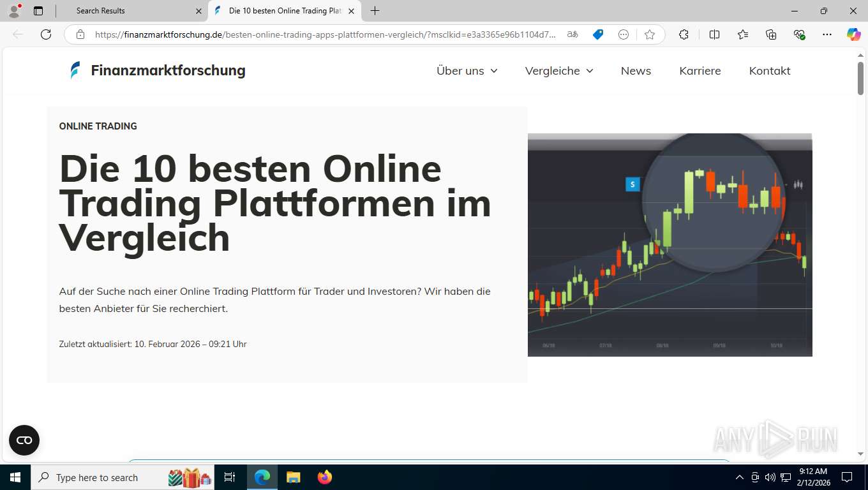
Task: Click the candlestick chart image
Action: pyautogui.click(x=670, y=245)
